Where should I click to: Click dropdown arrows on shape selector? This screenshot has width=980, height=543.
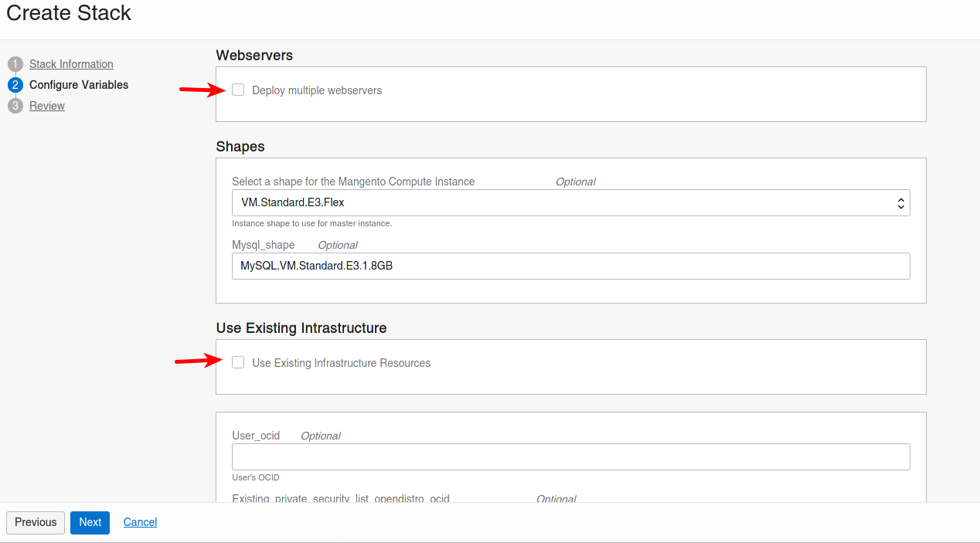click(x=900, y=203)
